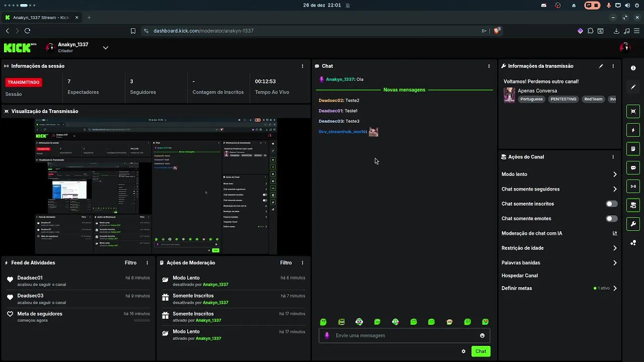The width and height of the screenshot is (644, 362).
Task: Open Ações do Canal panel options menu
Action: click(613, 157)
